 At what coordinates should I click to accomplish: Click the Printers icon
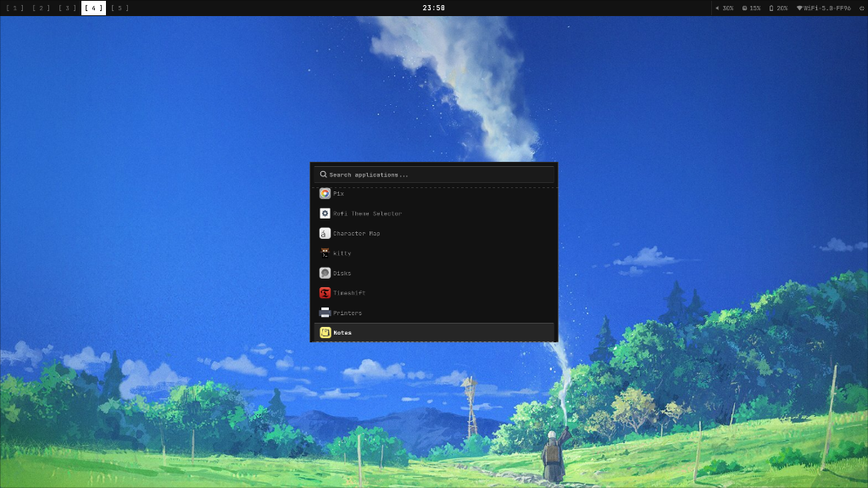click(325, 313)
